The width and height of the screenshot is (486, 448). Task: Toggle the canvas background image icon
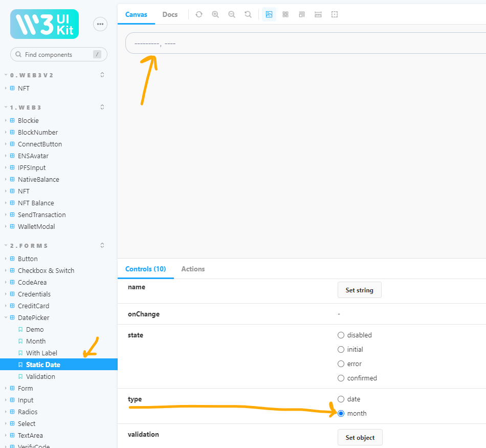point(269,14)
